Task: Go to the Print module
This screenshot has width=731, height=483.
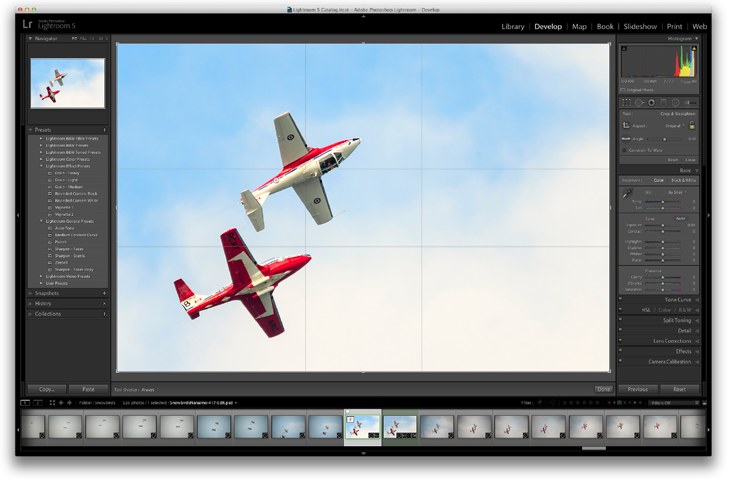Action: [x=674, y=27]
